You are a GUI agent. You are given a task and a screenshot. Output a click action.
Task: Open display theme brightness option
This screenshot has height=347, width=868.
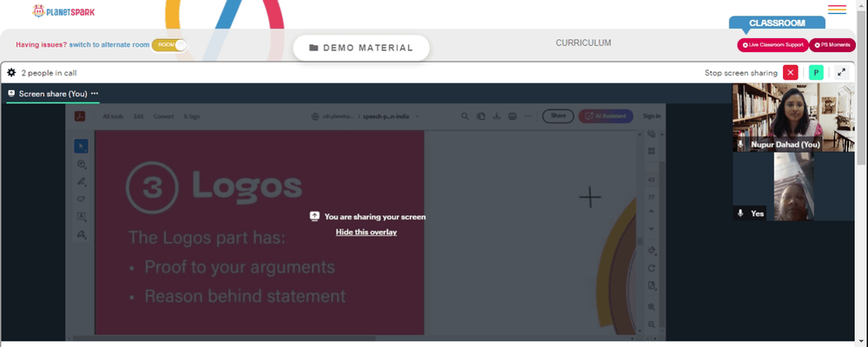[652, 250]
